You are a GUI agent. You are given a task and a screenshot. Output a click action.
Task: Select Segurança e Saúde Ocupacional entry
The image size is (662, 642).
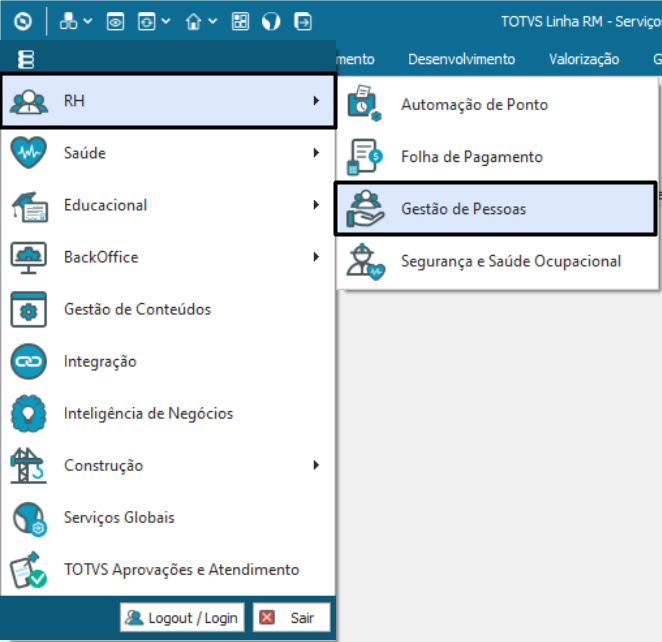(497, 261)
